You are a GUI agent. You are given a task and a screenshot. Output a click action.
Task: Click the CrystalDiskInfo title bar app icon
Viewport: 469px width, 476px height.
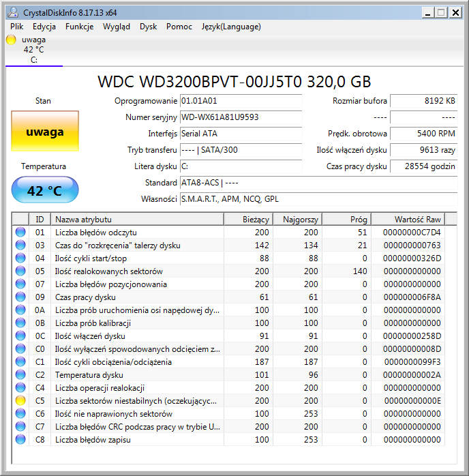coord(13,12)
